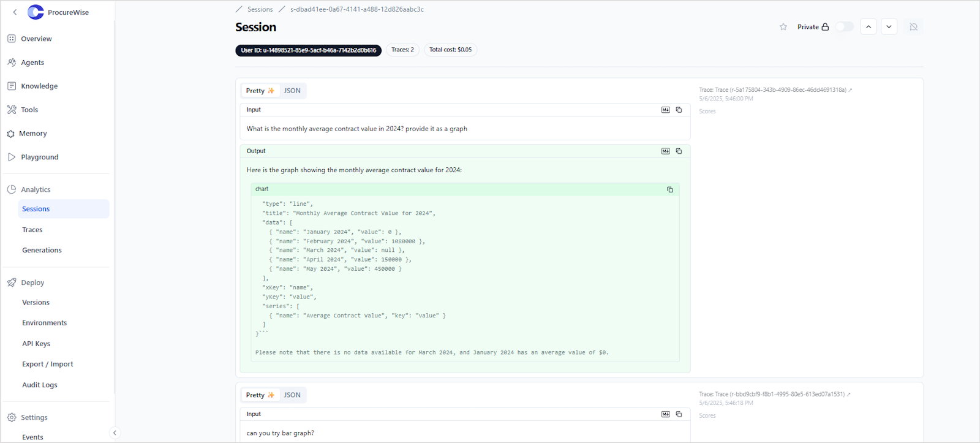Click the 5:46:18 PM timestamp
Screen dimensions: 980x443
click(x=726, y=403)
